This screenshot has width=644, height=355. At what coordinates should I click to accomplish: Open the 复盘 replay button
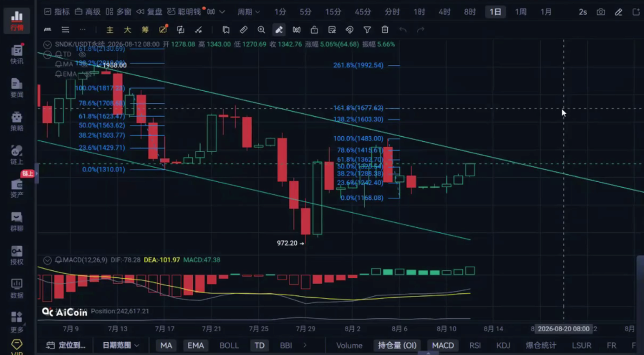pos(149,12)
